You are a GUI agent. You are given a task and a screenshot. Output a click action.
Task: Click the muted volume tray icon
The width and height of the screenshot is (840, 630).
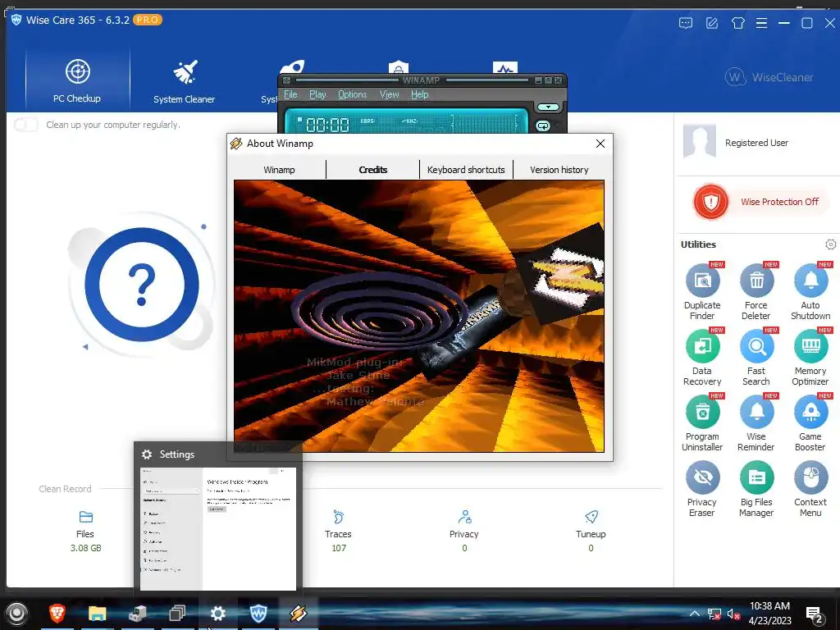pyautogui.click(x=733, y=614)
